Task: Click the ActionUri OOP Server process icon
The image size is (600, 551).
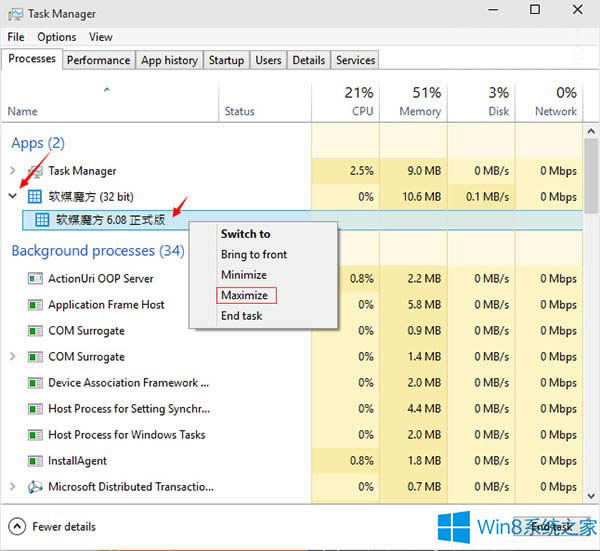Action: point(35,279)
